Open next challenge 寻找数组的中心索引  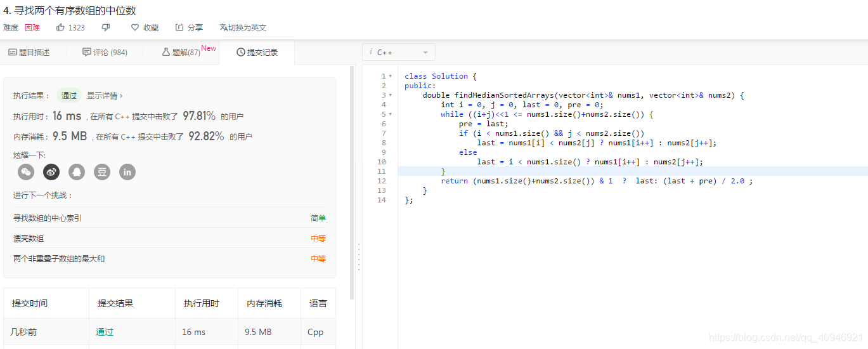tap(48, 218)
